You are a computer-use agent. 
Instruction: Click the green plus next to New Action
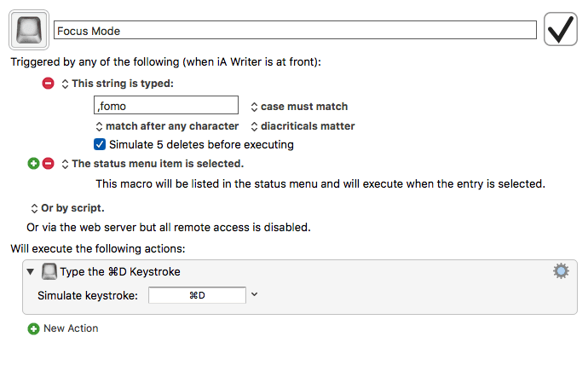pos(33,328)
